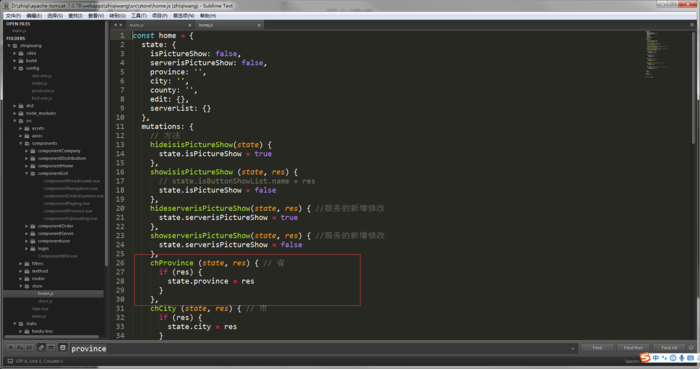Open the 帮助(H) menu
The width and height of the screenshot is (700, 369).
pyautogui.click(x=208, y=16)
